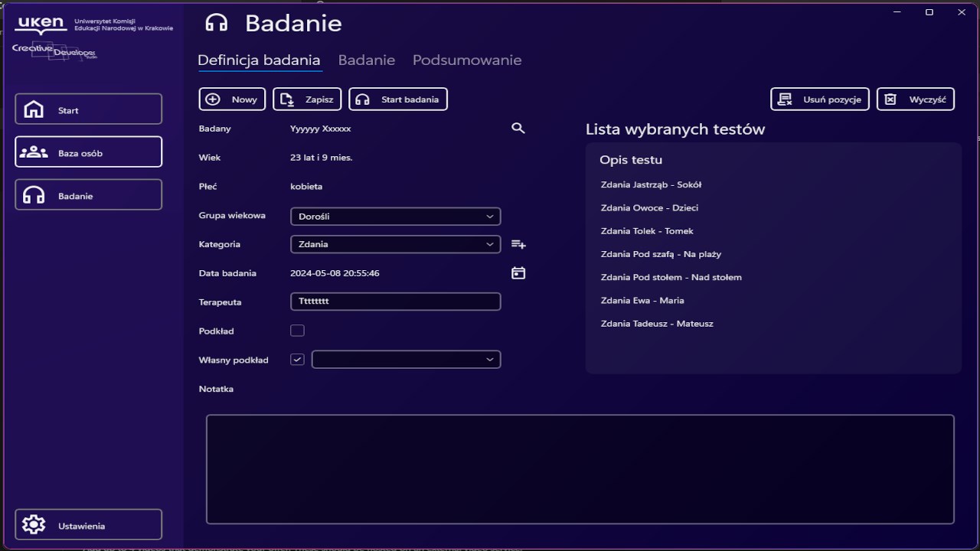Image resolution: width=980 pixels, height=551 pixels.
Task: Select test Zdania Ewa - Maria
Action: point(642,301)
